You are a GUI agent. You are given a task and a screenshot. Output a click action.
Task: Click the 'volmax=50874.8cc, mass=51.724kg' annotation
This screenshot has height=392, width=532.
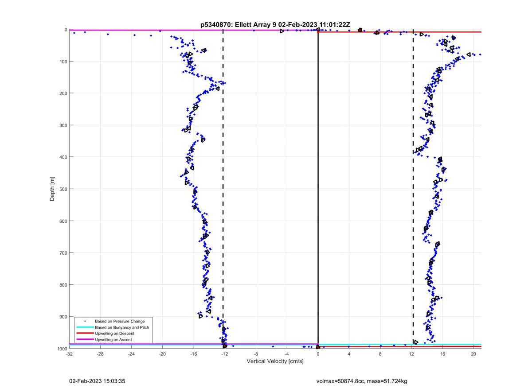click(362, 381)
